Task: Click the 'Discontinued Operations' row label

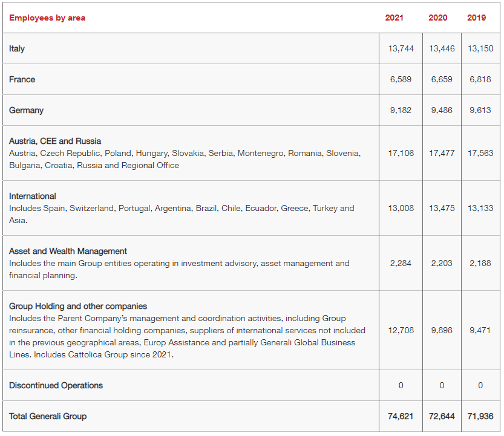Action: point(56,386)
